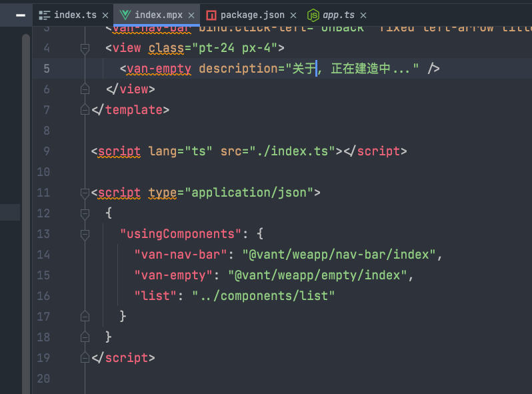Click line number 9 in the gutter

tap(47, 151)
